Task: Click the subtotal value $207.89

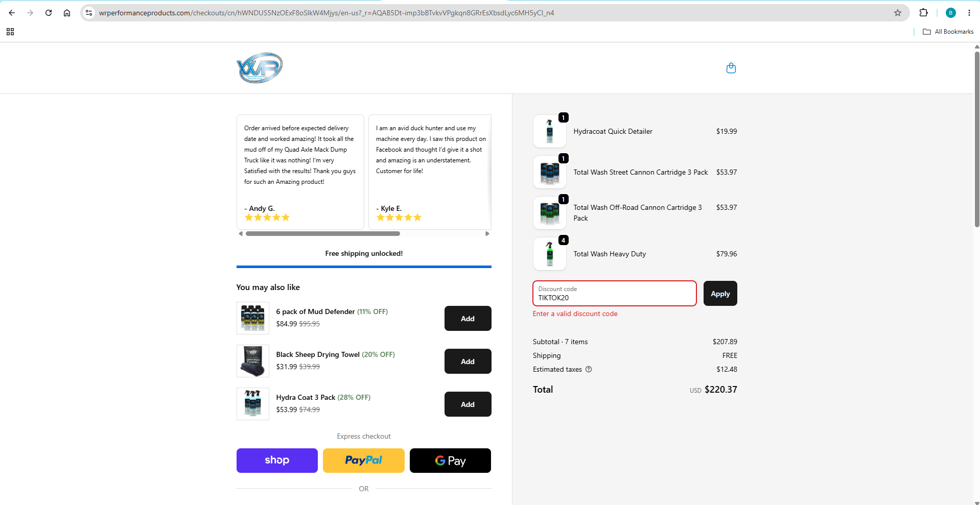Action: pos(725,342)
